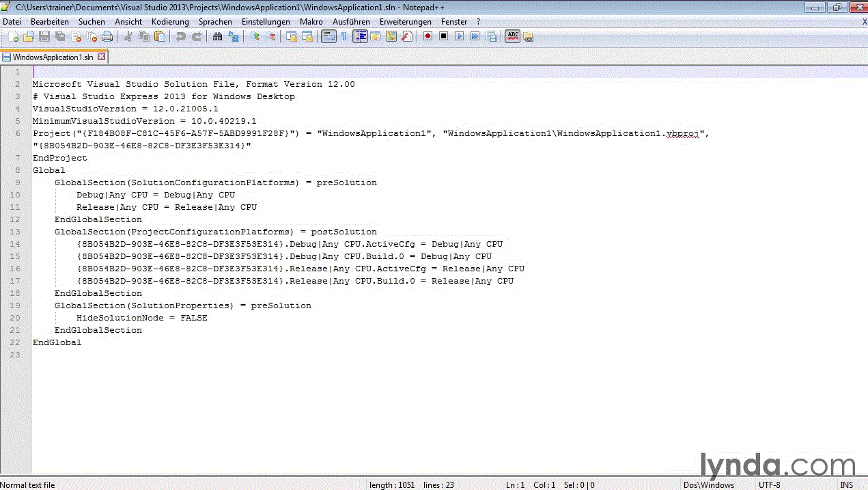Click the Paste clipboard icon

pos(159,36)
